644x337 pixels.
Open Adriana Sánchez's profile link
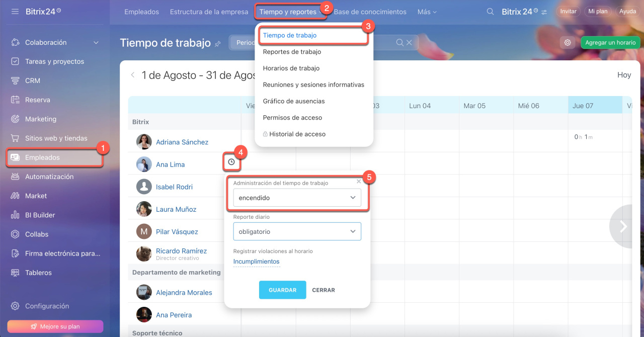(182, 142)
